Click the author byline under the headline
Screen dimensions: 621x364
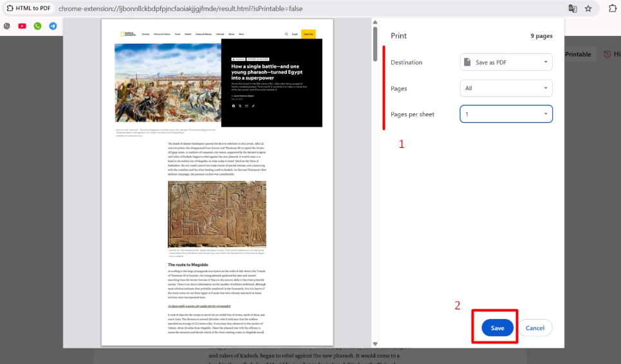[243, 96]
